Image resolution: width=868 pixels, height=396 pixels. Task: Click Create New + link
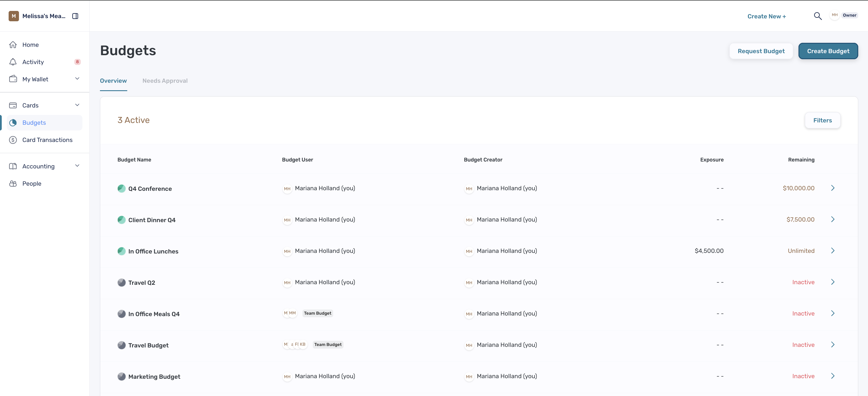click(767, 16)
